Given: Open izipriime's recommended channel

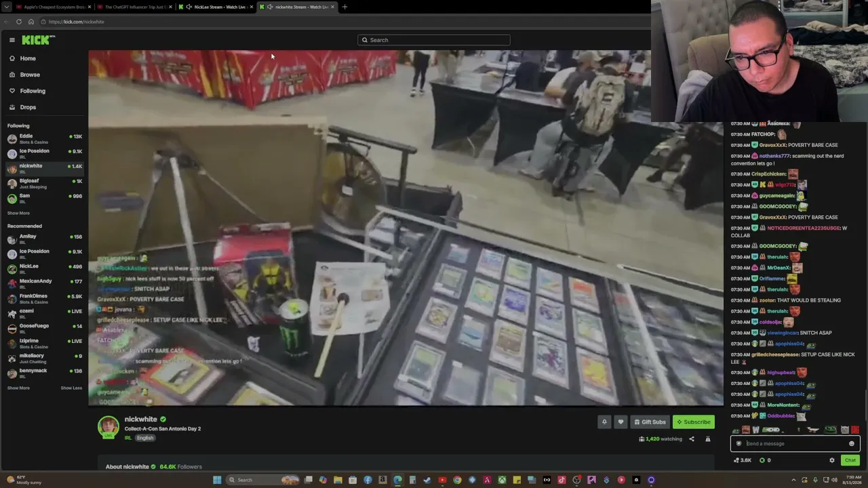Looking at the screenshot, I should [44, 343].
